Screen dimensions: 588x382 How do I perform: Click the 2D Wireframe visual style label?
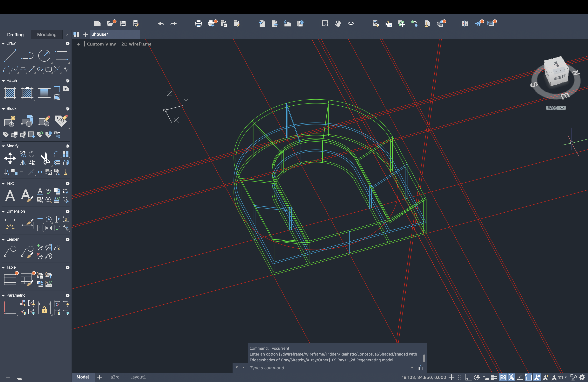tap(136, 44)
